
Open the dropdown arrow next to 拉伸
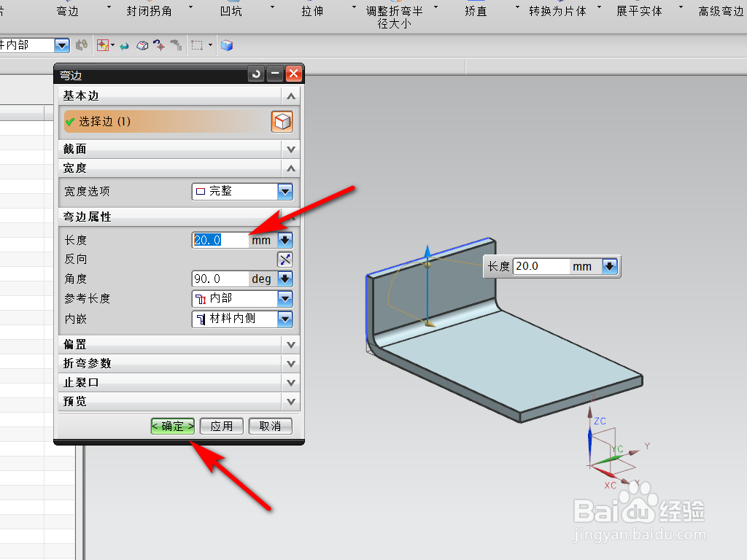[354, 7]
